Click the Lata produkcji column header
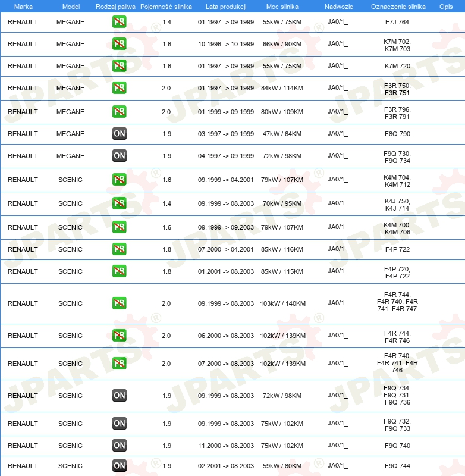Image resolution: width=465 pixels, height=476 pixels. (226, 7)
